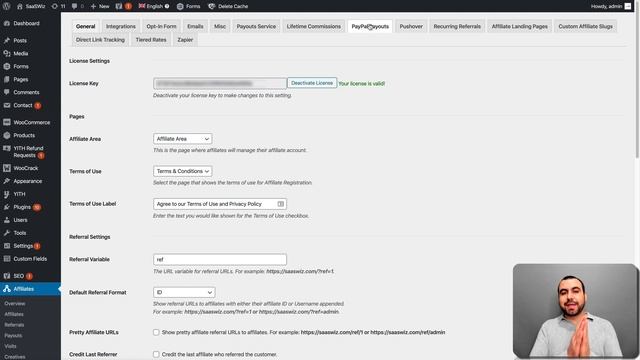Open the Affiliate Area page dropdown
Viewport: 640px width, 360px height.
[182, 139]
